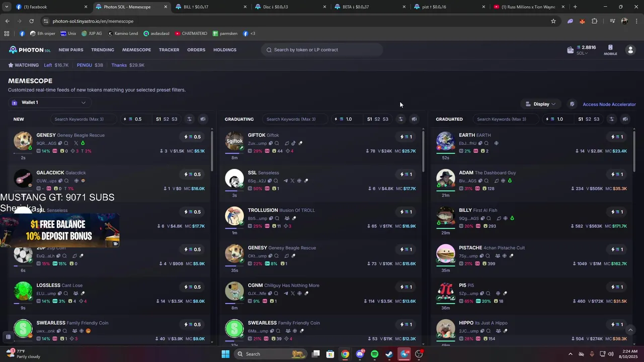Screen dimensions: 644x362
Task: Open the user account profile icon
Action: [630, 50]
